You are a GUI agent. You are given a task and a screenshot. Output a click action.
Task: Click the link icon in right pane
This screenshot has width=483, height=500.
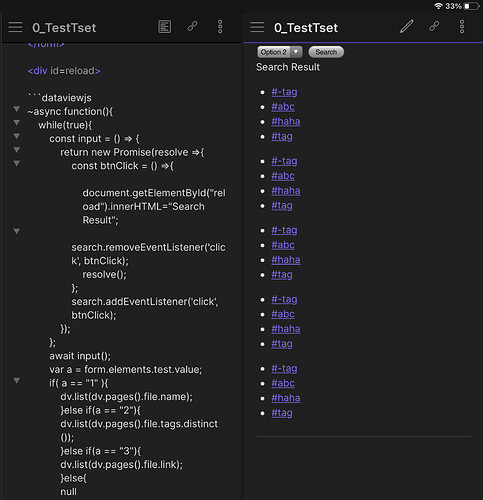tap(434, 26)
